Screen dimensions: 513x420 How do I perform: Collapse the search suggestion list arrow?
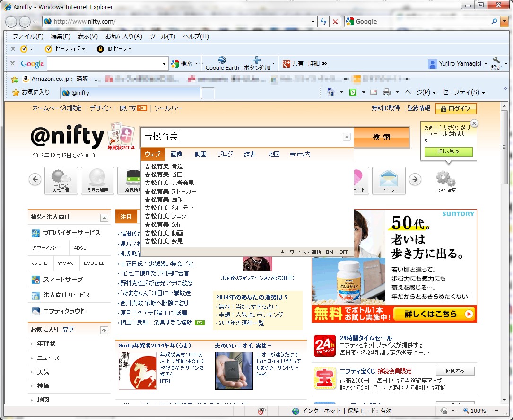point(347,137)
